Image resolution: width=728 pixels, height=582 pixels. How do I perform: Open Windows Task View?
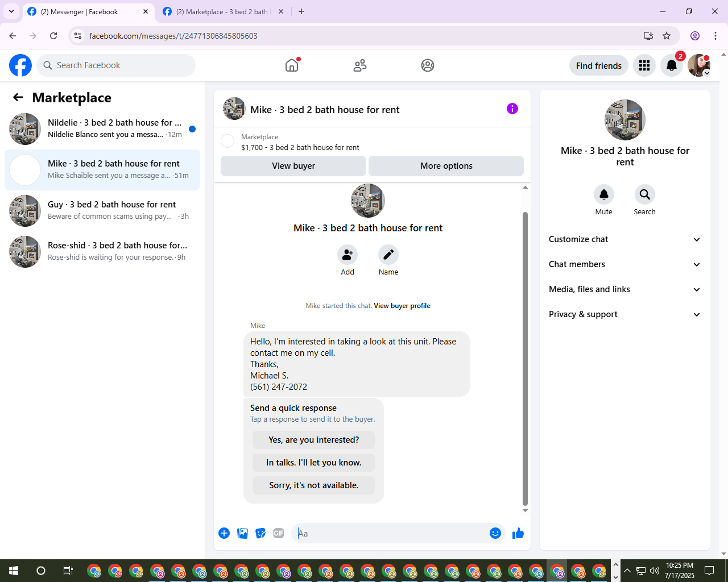(68, 571)
